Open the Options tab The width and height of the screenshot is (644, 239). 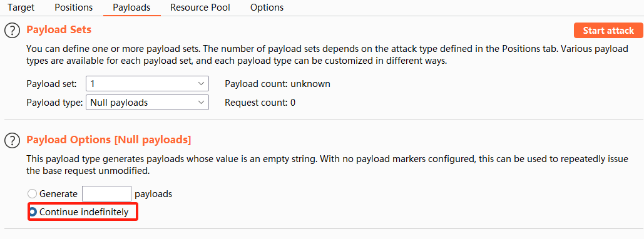click(x=267, y=8)
